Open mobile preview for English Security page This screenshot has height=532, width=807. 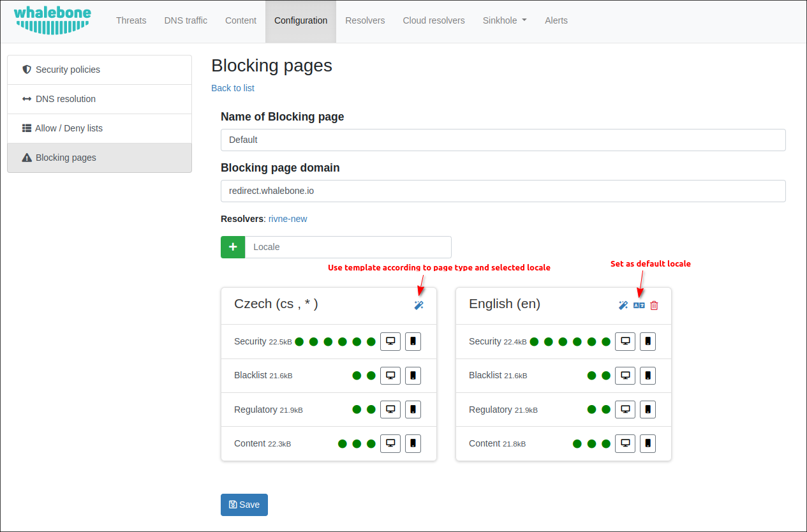648,341
